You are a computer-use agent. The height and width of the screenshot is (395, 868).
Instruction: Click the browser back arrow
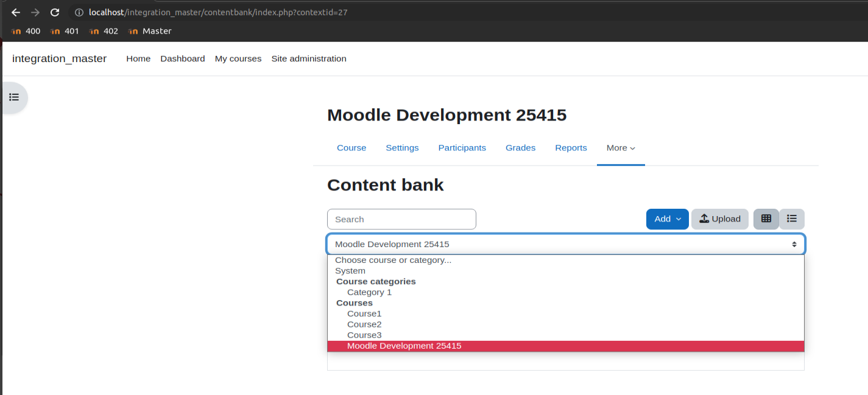pos(16,12)
